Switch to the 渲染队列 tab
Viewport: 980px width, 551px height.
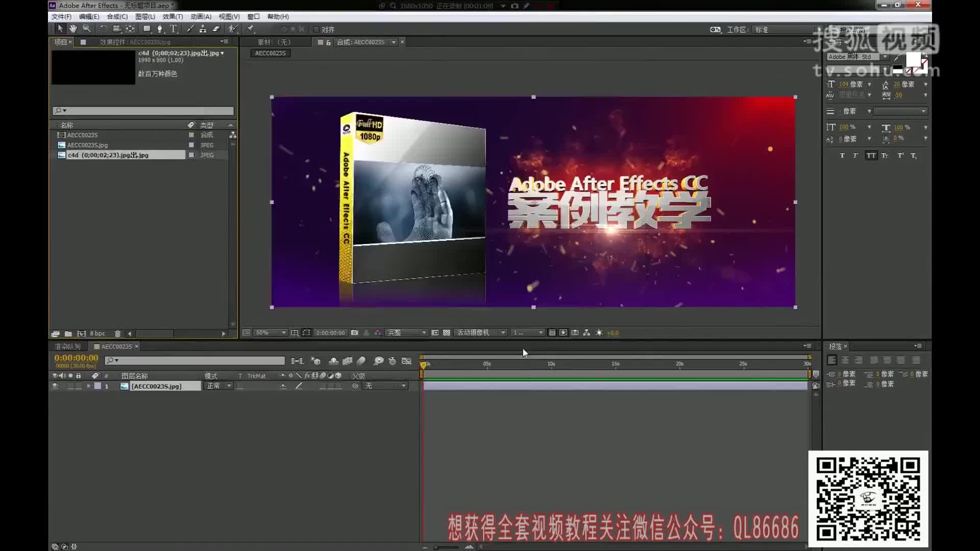[67, 346]
